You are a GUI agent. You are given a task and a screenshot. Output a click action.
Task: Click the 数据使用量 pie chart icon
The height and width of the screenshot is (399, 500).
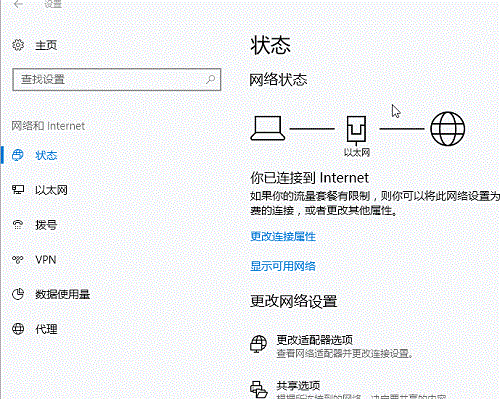click(18, 294)
